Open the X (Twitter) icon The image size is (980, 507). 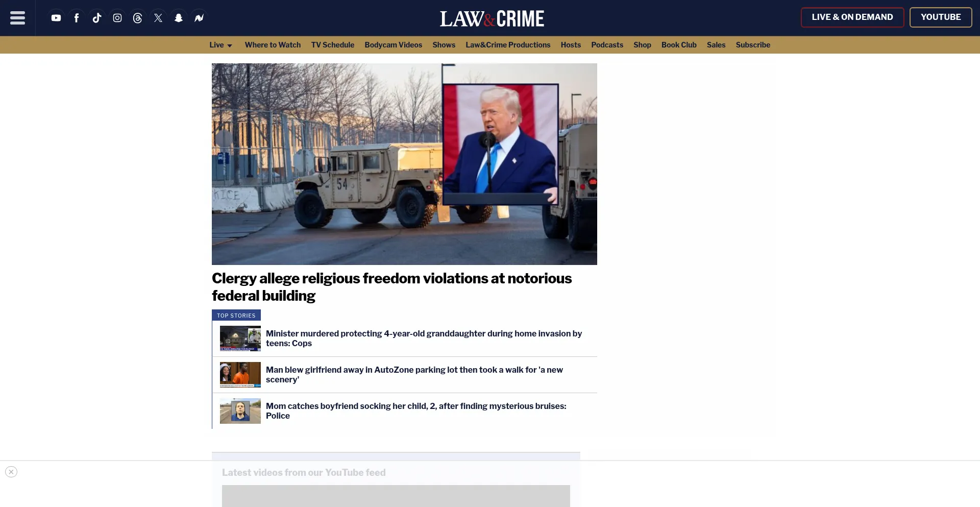click(x=158, y=18)
